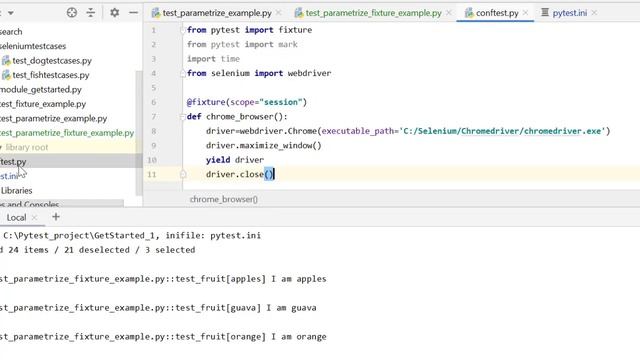
Task: Select green test_parametrize_fixture_example.py tree item
Action: click(x=67, y=133)
